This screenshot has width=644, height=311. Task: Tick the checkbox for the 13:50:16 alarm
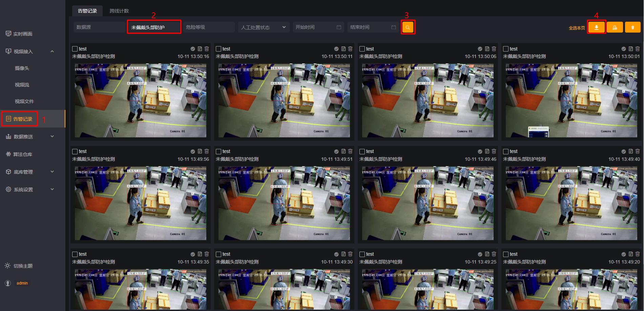tap(75, 49)
